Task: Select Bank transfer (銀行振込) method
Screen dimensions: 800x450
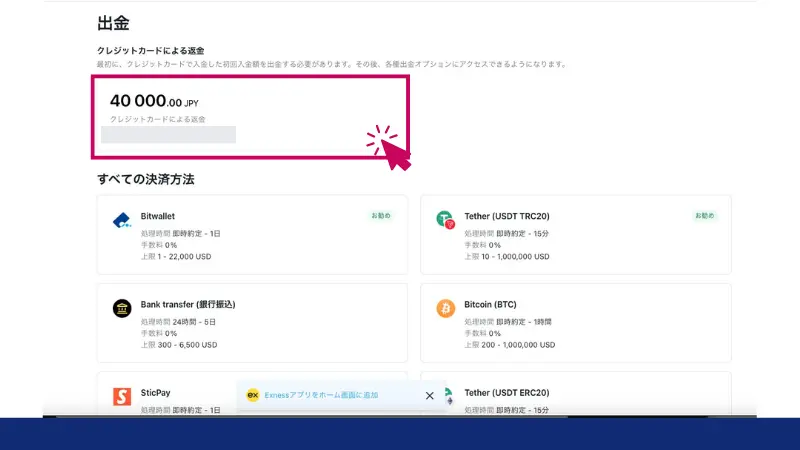Action: pyautogui.click(x=252, y=323)
